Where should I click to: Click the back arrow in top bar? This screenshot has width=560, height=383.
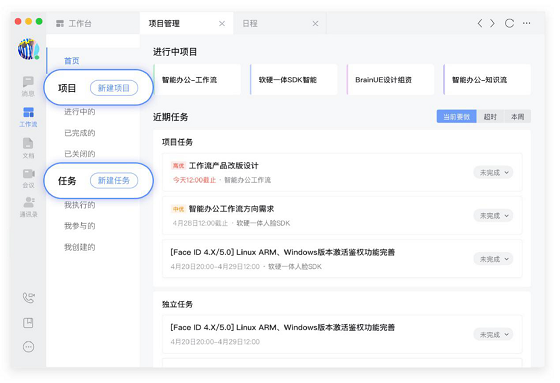(480, 23)
